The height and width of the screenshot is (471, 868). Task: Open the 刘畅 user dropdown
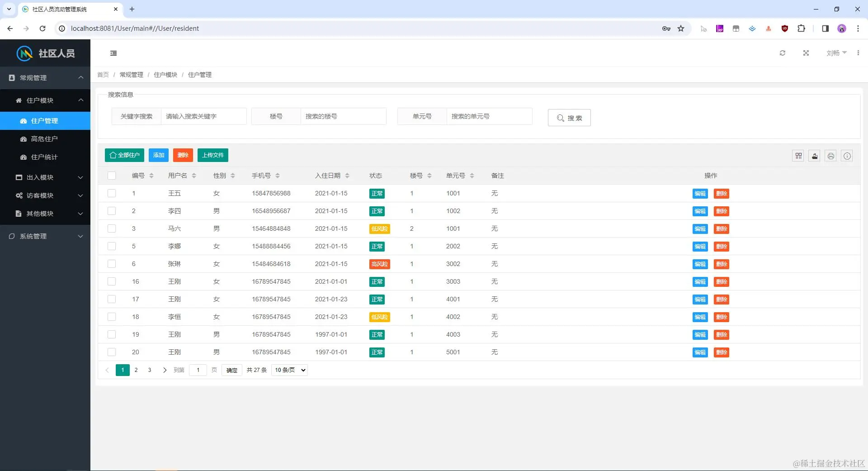point(836,53)
